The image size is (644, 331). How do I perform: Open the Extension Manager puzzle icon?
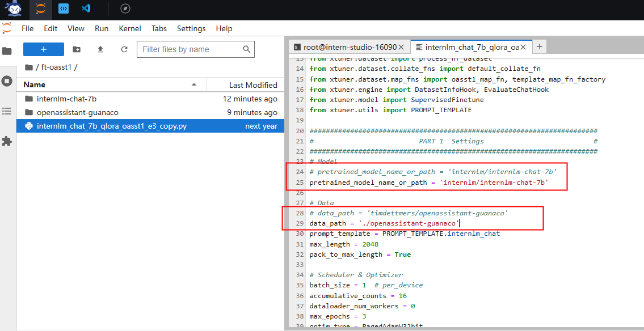[7, 141]
